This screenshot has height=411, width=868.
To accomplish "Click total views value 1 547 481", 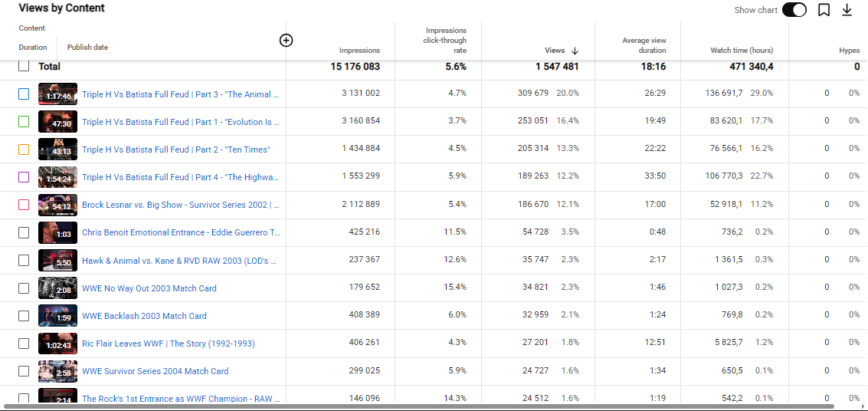I will [557, 67].
